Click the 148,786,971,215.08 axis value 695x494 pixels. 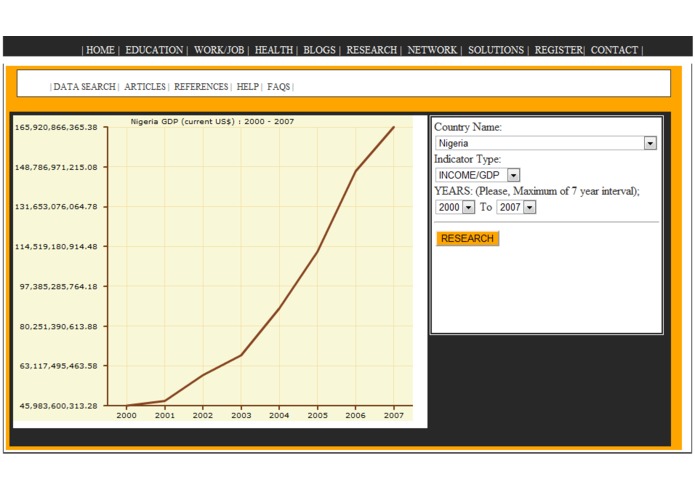56,167
